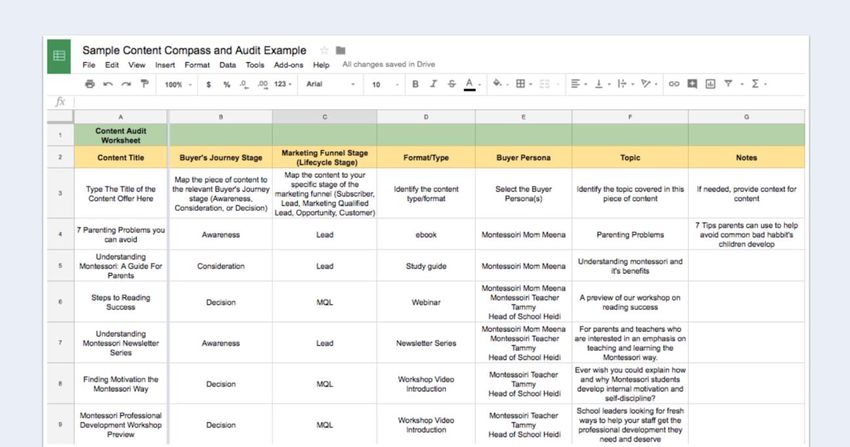Click the Redo arrow

coord(126,84)
